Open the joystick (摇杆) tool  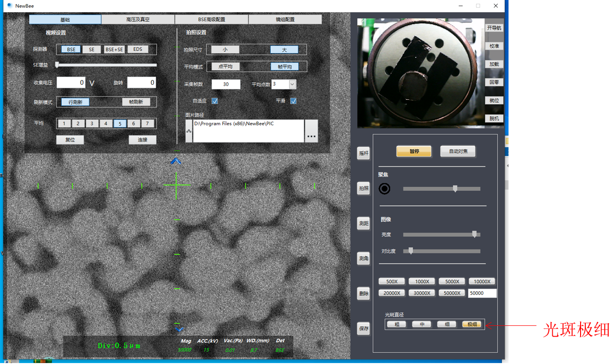point(364,154)
